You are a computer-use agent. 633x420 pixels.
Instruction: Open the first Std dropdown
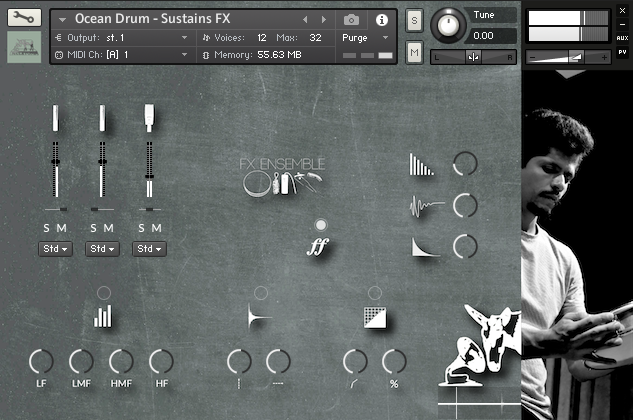tap(55, 249)
